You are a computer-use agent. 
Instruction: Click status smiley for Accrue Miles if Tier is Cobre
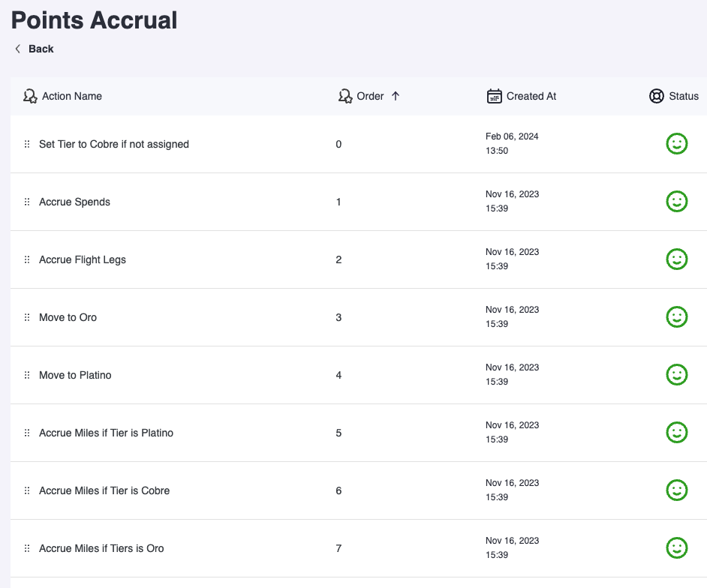point(677,490)
